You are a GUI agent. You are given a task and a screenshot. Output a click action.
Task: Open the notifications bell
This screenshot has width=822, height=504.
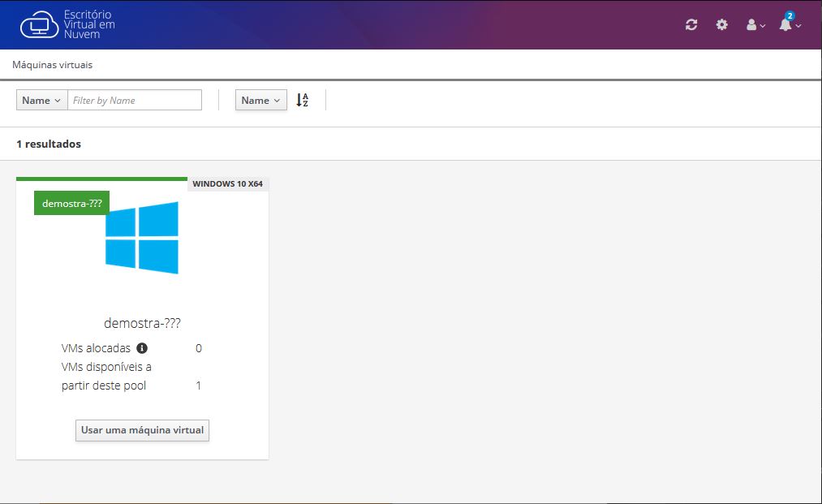point(786,26)
